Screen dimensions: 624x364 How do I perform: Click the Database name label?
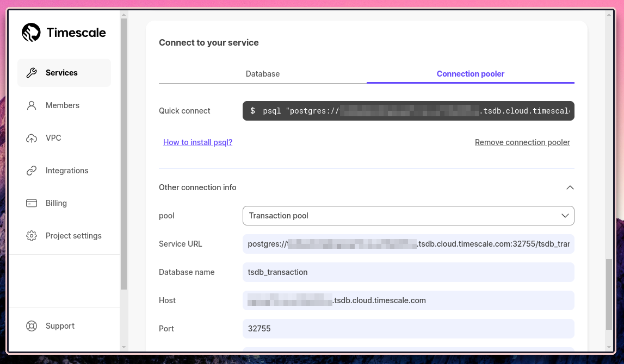pyautogui.click(x=187, y=272)
